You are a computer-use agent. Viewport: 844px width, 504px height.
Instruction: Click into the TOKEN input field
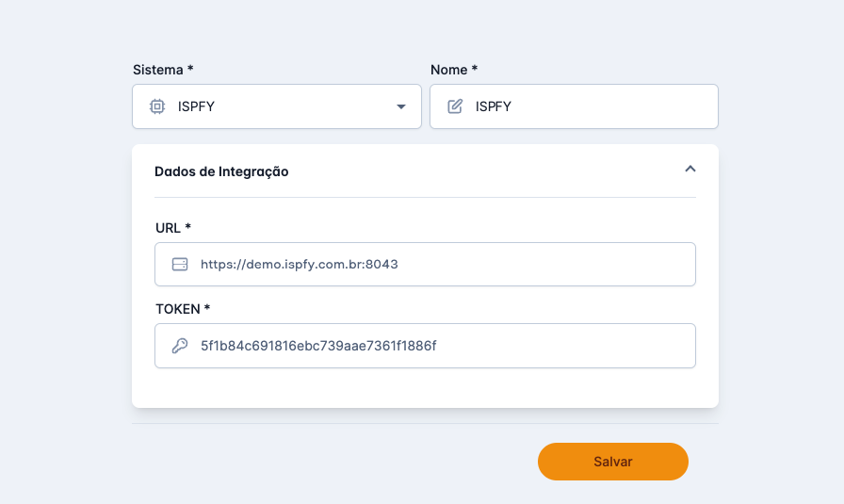425,346
